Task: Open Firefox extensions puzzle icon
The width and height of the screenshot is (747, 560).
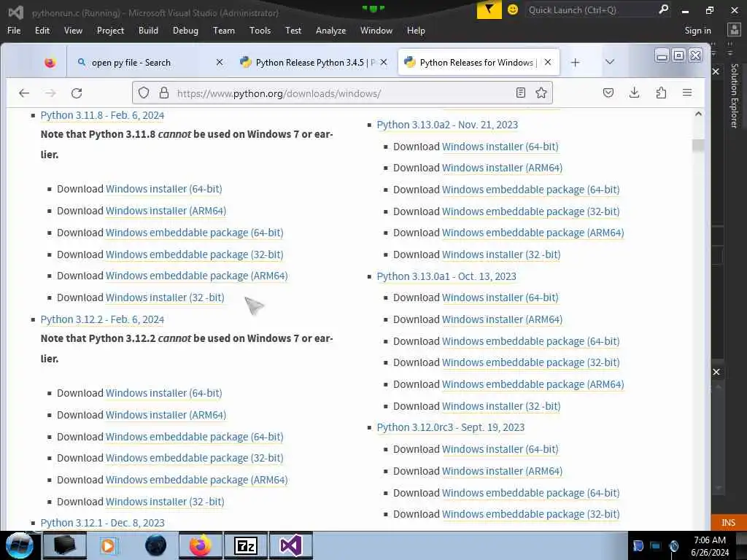Action: coord(661,93)
